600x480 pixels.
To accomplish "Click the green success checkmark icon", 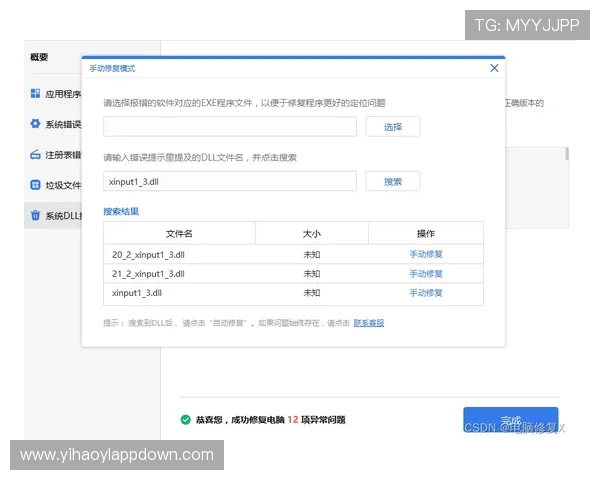I will [186, 420].
